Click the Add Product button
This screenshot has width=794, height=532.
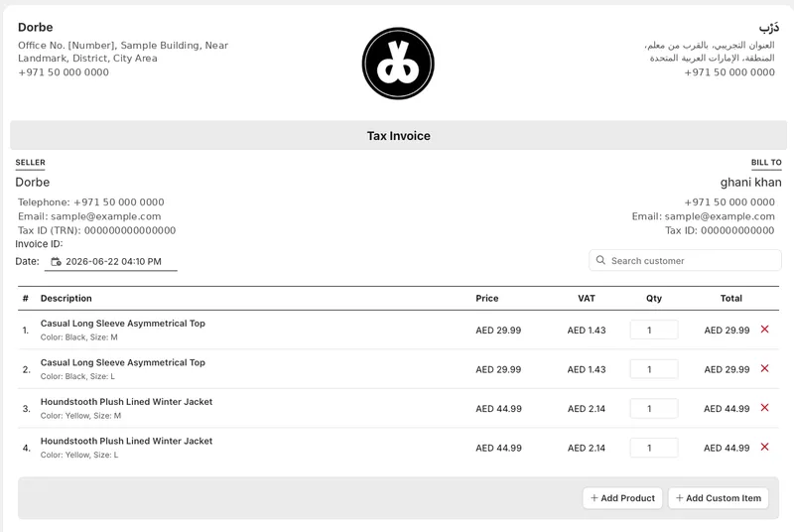click(x=622, y=498)
